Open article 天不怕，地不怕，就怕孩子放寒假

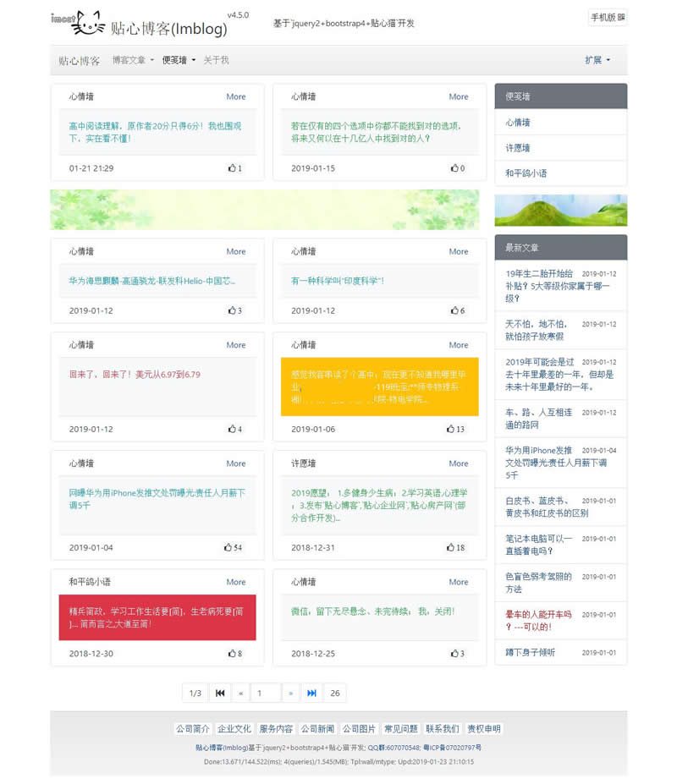coord(536,330)
